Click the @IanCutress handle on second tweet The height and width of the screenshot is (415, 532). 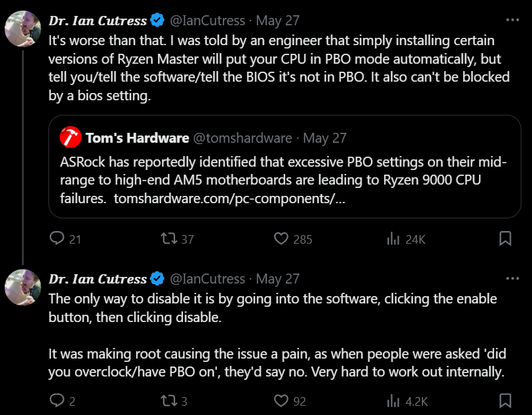point(208,279)
